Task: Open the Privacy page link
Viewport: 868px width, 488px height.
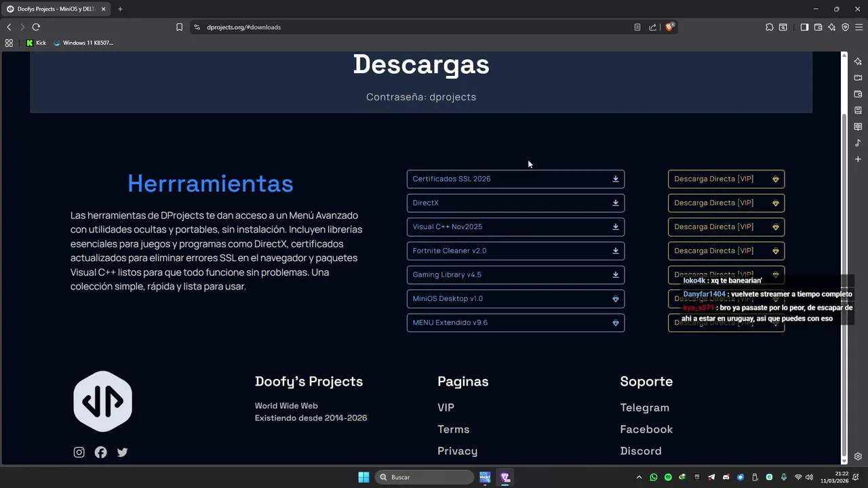Action: [458, 451]
